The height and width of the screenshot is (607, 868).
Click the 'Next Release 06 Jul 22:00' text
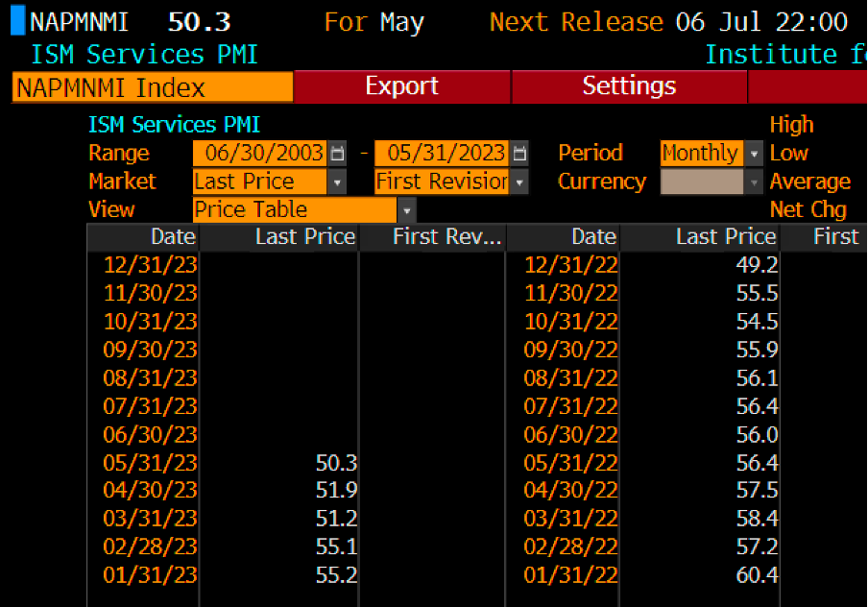tap(668, 23)
